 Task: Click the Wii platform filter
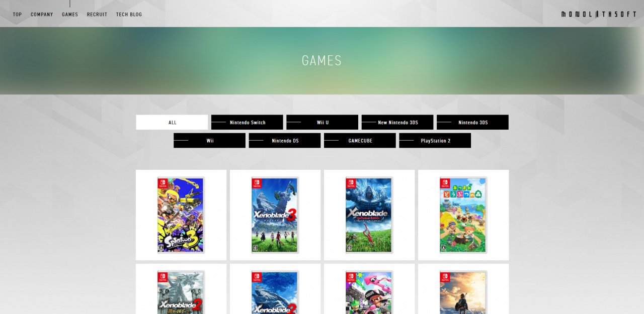(210, 141)
